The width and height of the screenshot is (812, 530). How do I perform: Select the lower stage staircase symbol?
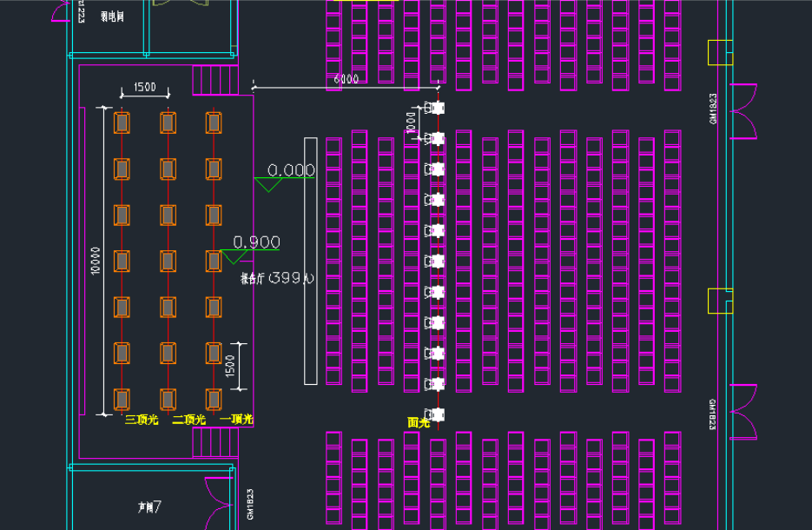click(x=215, y=442)
